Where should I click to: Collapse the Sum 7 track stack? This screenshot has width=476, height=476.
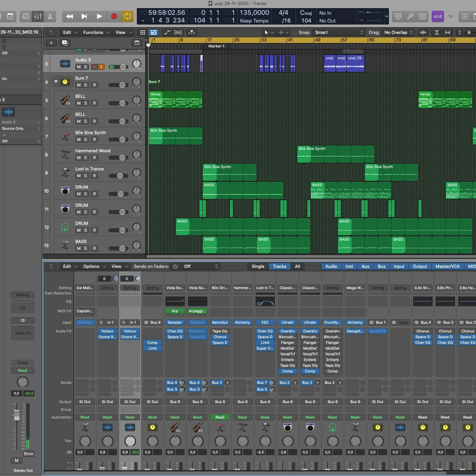56,82
